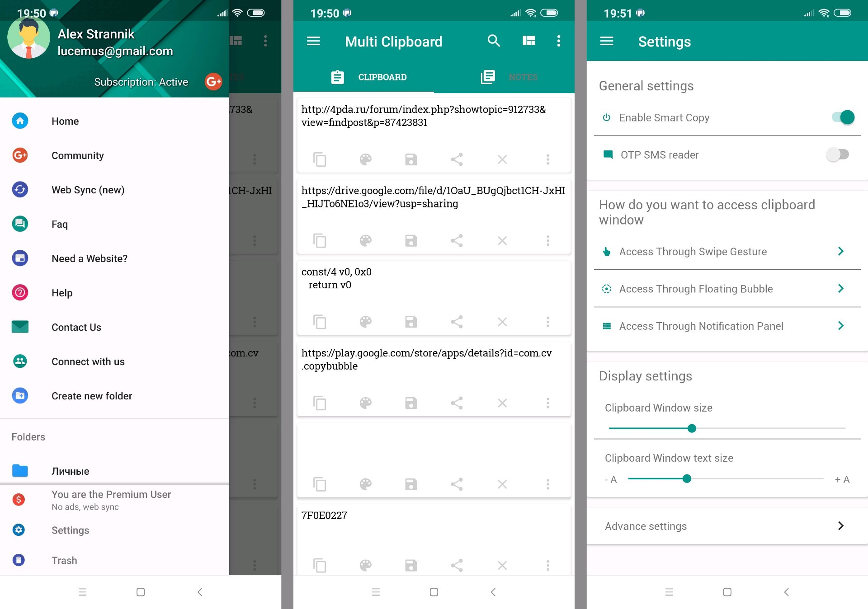Select Need a Website? drawer item

[114, 258]
